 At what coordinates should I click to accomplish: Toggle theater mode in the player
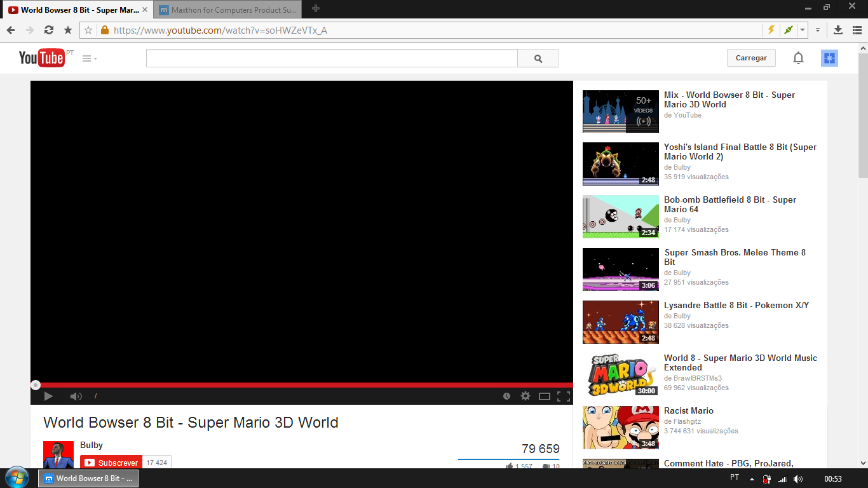click(545, 396)
